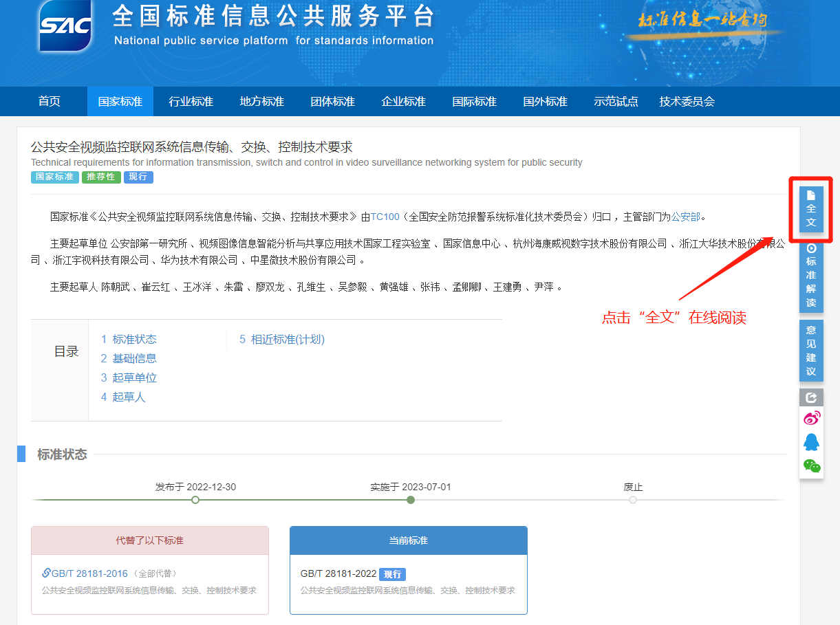Share page via Weibo icon
Screen dimensions: 840x625
(x=812, y=418)
